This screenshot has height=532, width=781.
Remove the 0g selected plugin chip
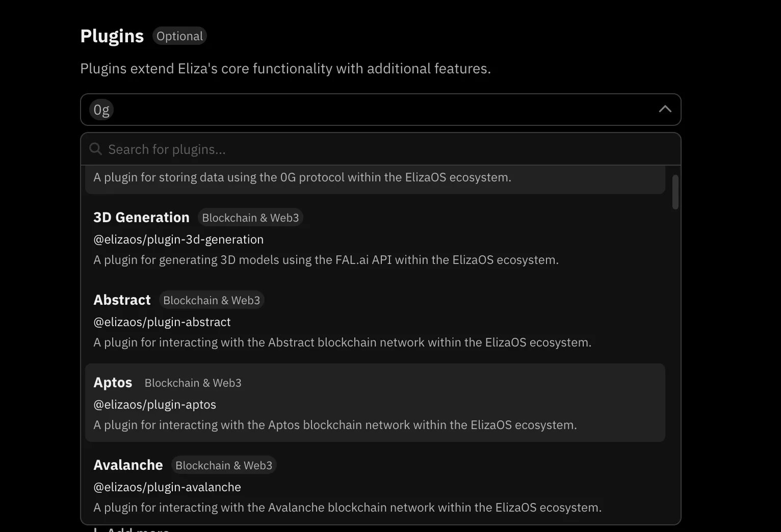pyautogui.click(x=101, y=110)
